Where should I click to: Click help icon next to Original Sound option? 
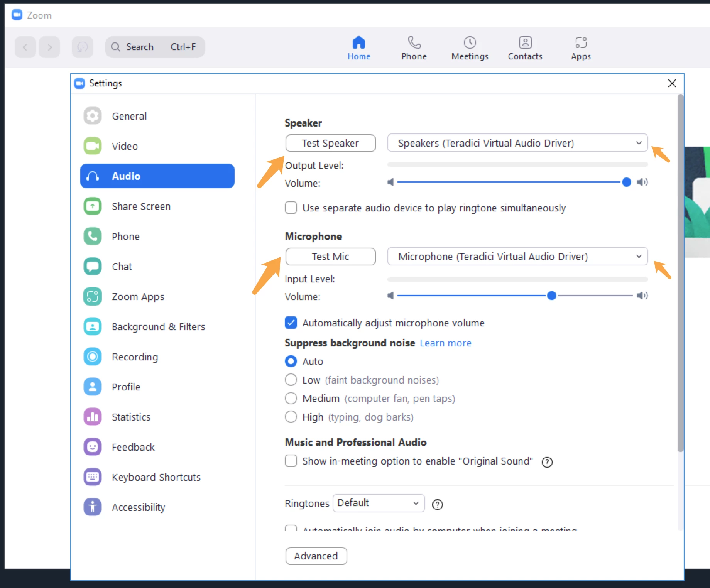click(547, 462)
